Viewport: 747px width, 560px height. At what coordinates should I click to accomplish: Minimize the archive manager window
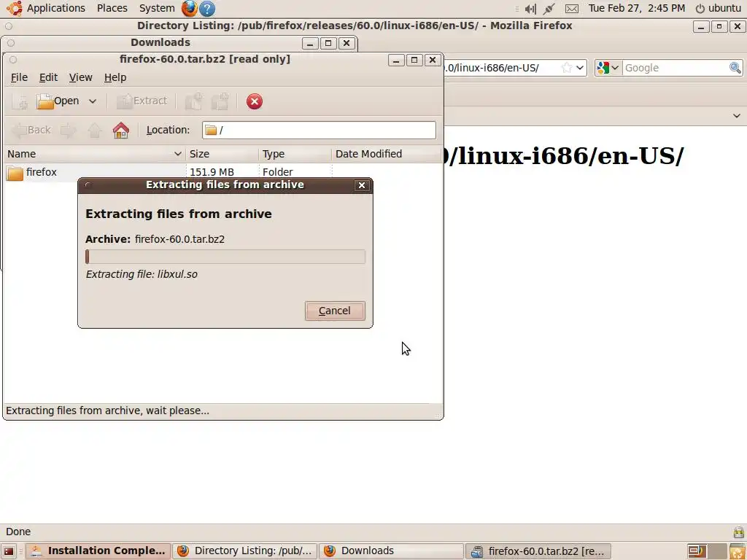coord(396,60)
